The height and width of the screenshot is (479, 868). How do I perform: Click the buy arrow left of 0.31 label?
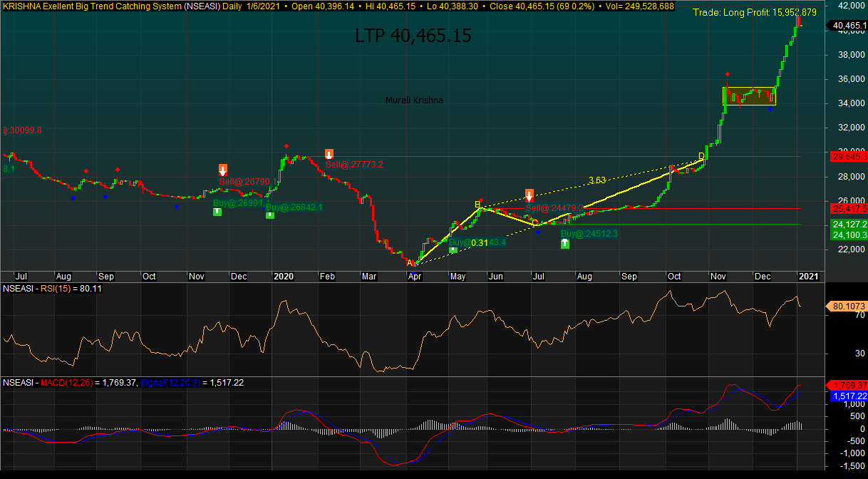pos(453,249)
